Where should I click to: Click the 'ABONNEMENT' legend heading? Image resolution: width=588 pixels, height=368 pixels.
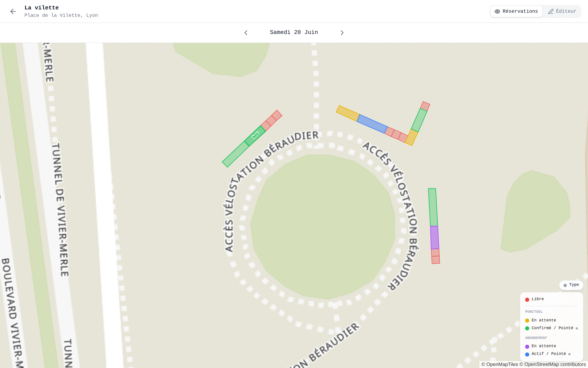point(536,338)
